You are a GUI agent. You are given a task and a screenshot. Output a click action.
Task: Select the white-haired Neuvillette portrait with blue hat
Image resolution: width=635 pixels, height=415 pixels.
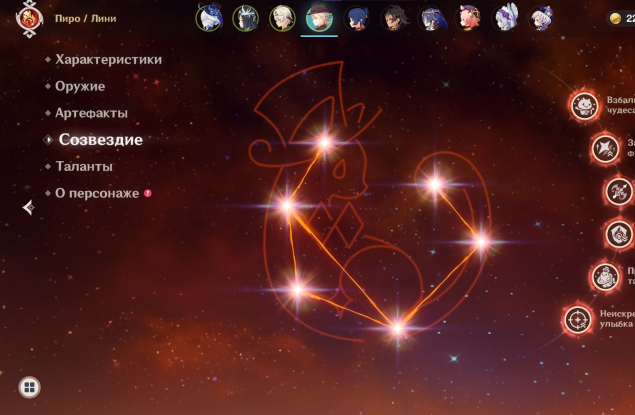click(209, 18)
